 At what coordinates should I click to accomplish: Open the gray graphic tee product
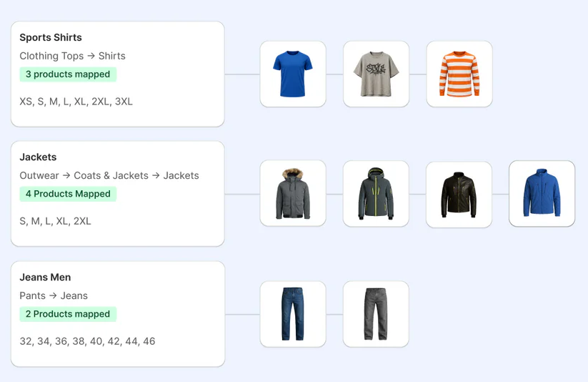[x=376, y=74]
